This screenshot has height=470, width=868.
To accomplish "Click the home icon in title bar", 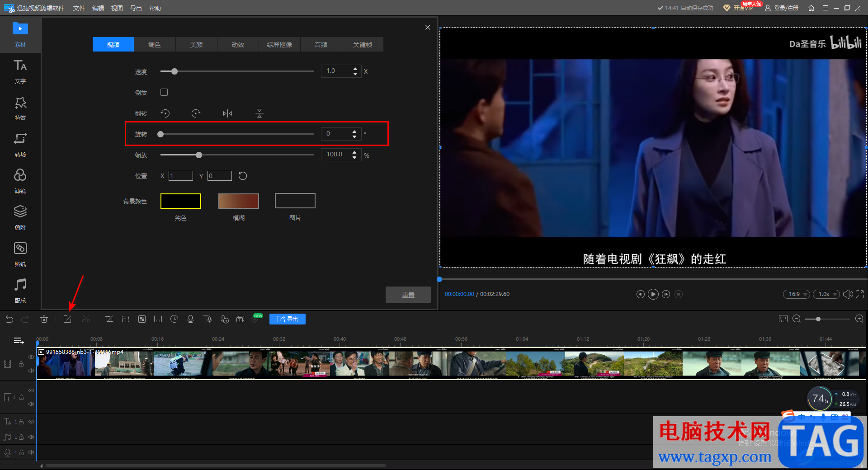I will (x=811, y=8).
